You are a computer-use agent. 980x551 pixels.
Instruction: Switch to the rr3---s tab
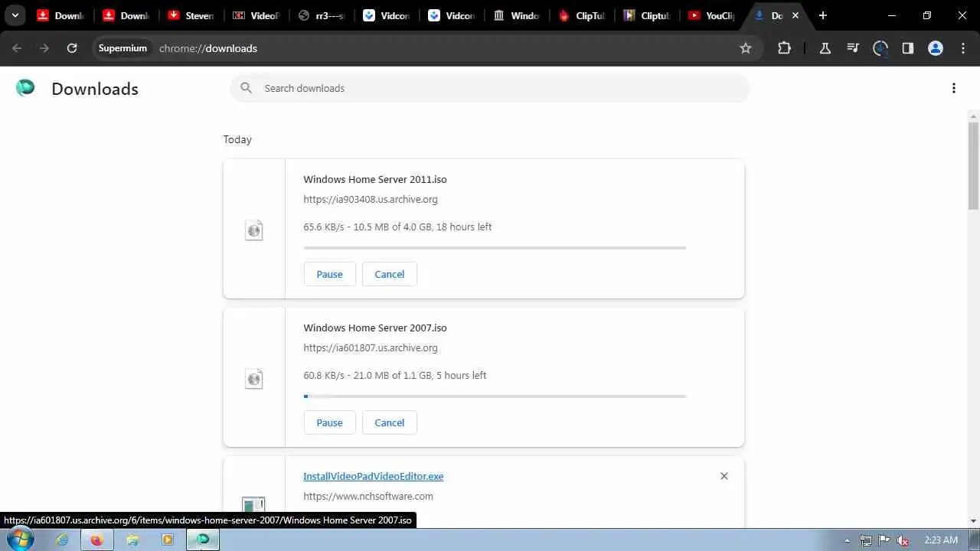click(x=322, y=15)
